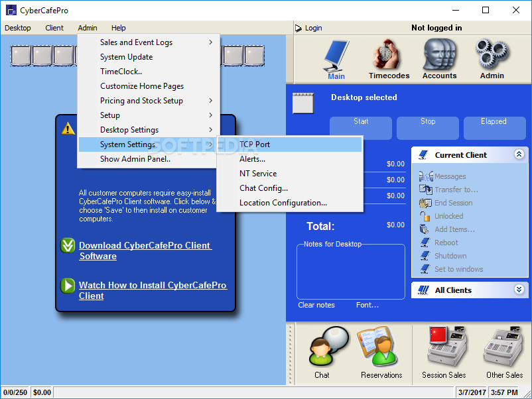Select Alerts... in submenu
Screen dimensions: 532x399
[290, 159]
